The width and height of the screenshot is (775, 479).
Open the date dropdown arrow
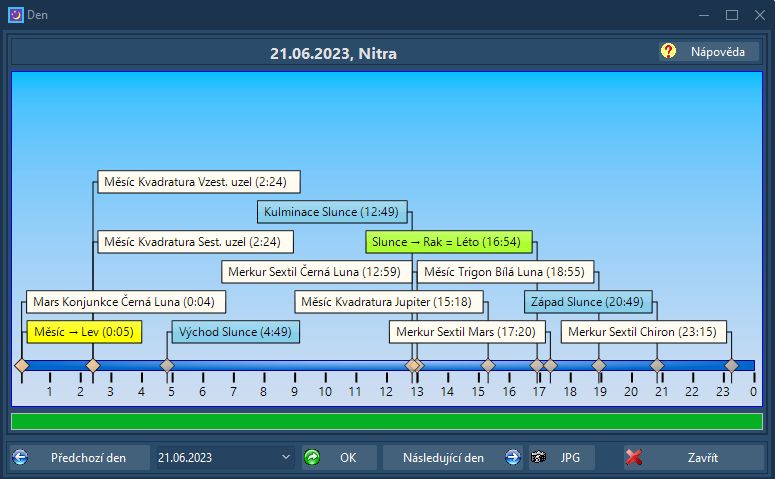click(x=287, y=458)
